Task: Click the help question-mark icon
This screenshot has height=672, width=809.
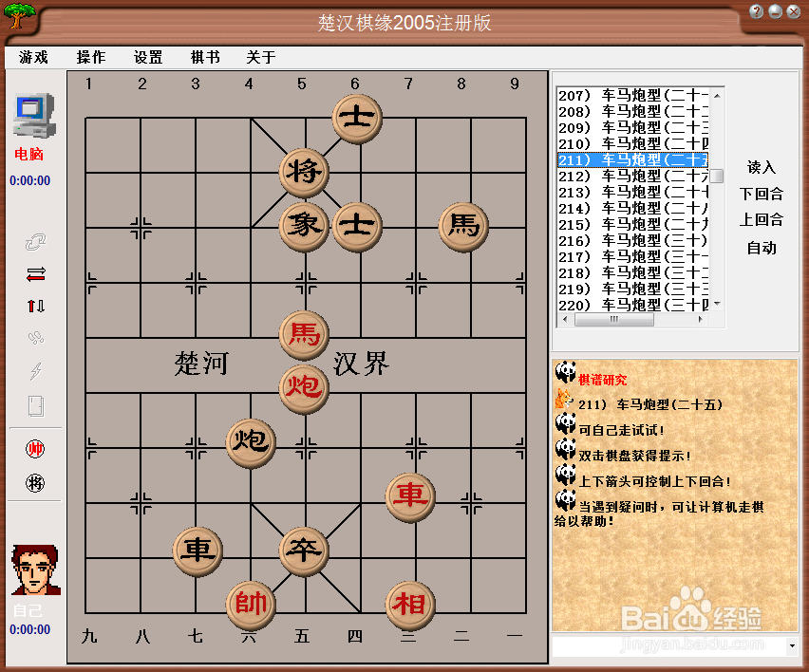Action: click(x=756, y=11)
